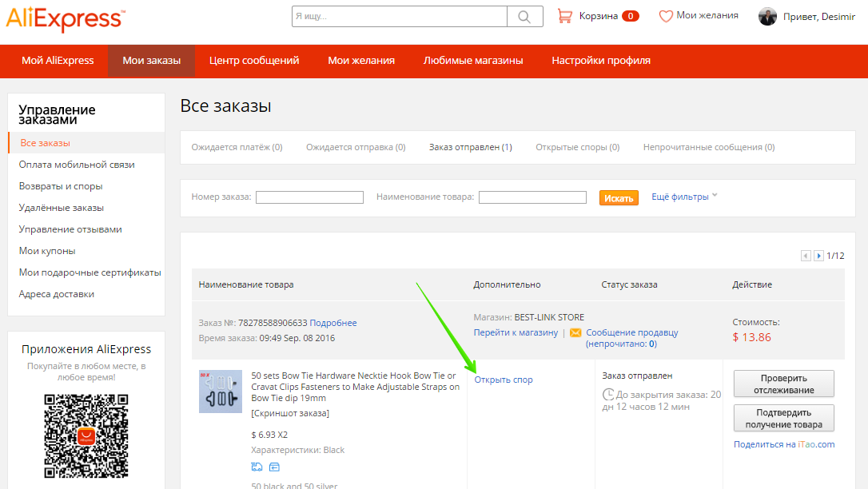Click the order number 78278588906633

(x=273, y=323)
